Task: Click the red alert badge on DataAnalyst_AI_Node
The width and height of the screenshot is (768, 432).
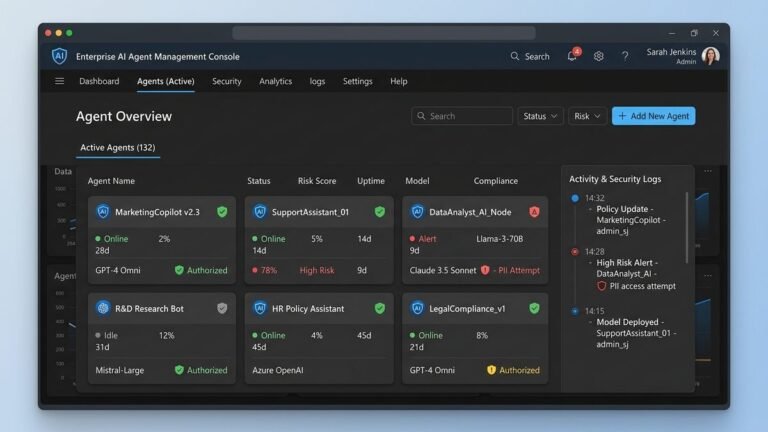Action: pos(534,212)
